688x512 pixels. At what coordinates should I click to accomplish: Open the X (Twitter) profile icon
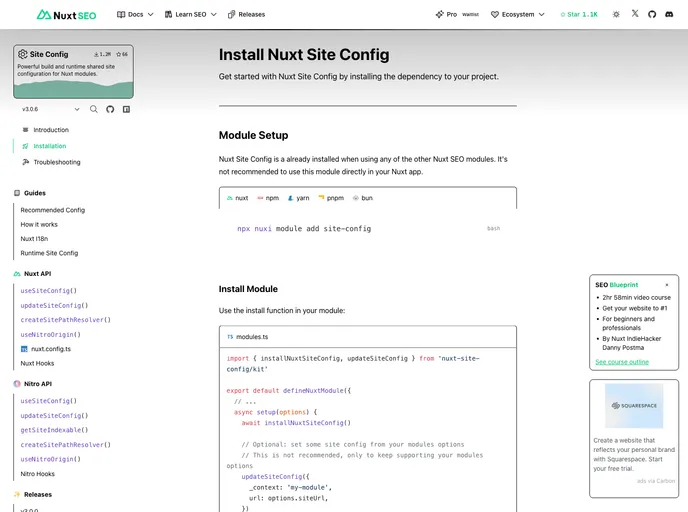point(635,14)
